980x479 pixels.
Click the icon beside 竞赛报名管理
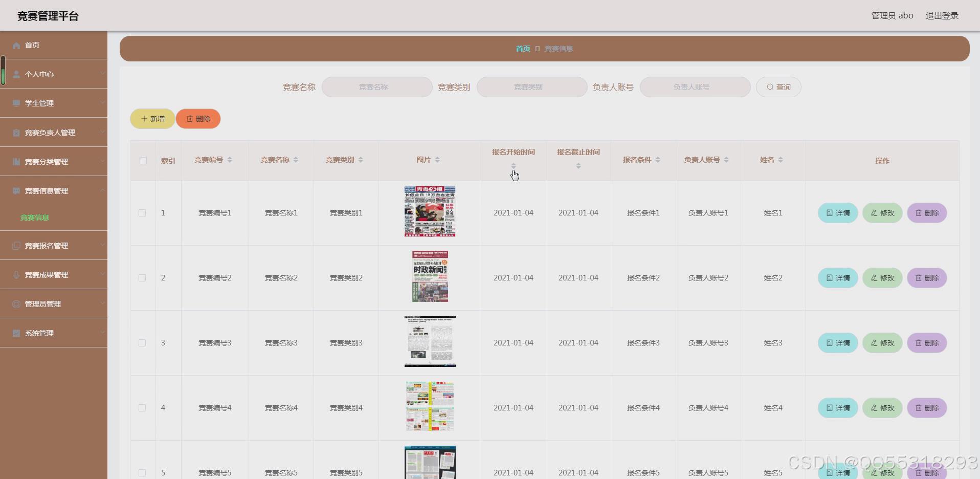16,246
